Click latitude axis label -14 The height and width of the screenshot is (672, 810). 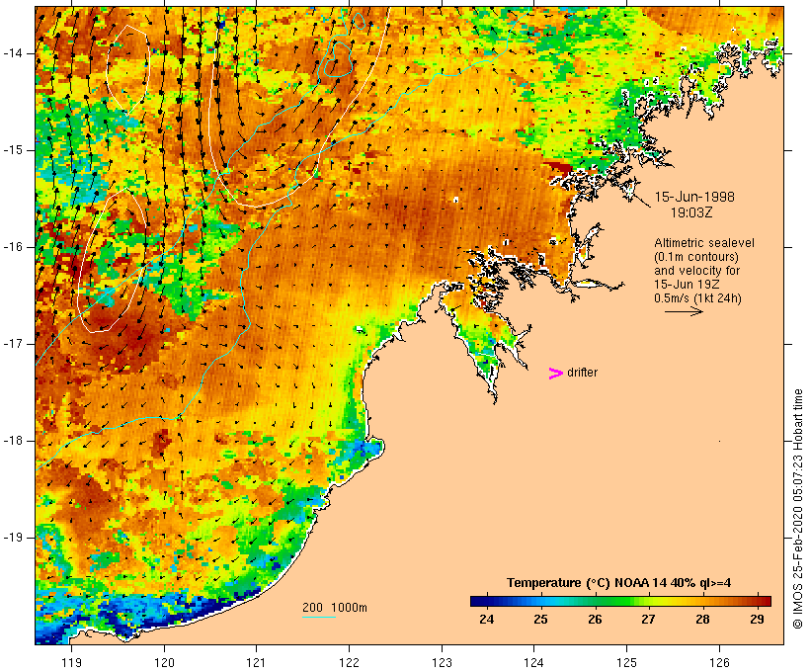pyautogui.click(x=13, y=53)
